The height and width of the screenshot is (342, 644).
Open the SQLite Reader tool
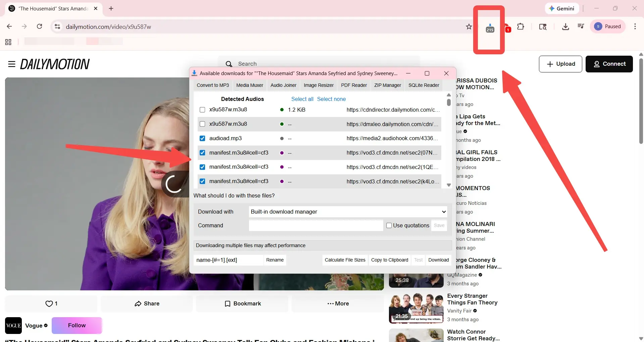point(424,85)
